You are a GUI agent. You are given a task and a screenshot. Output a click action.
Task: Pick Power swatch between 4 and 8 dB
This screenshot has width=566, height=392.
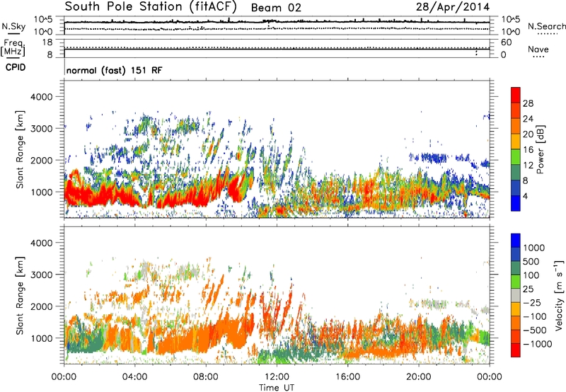coord(516,188)
